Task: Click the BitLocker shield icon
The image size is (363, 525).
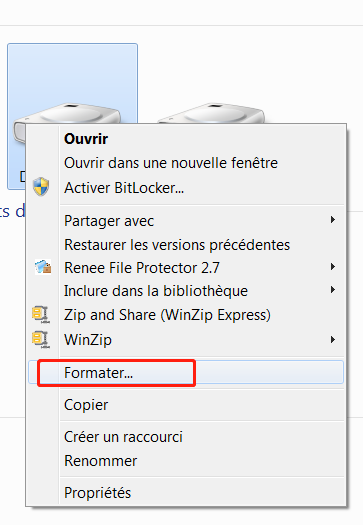Action: coord(41,187)
